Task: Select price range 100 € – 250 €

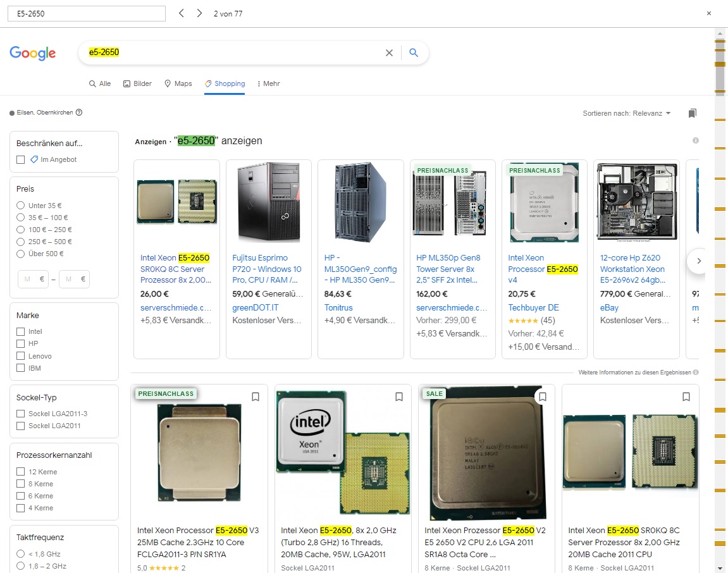Action: (20, 230)
